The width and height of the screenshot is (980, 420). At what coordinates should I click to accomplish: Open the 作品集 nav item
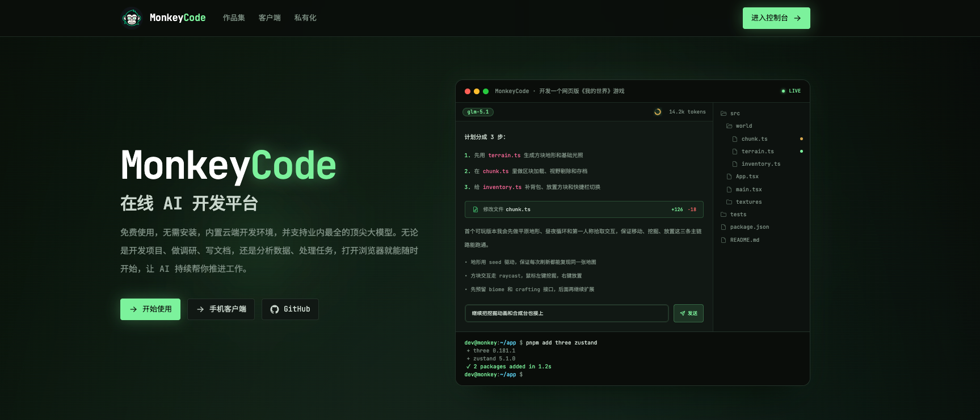click(234, 18)
